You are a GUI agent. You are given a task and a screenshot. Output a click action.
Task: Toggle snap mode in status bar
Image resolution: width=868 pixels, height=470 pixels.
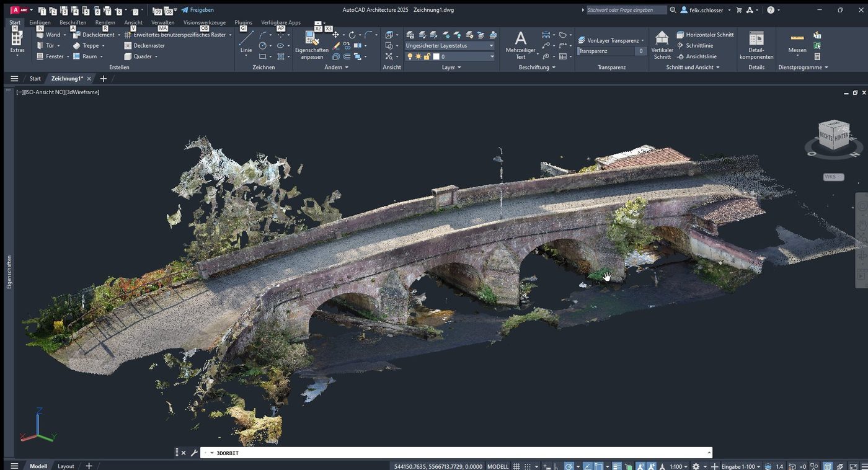(x=528, y=466)
